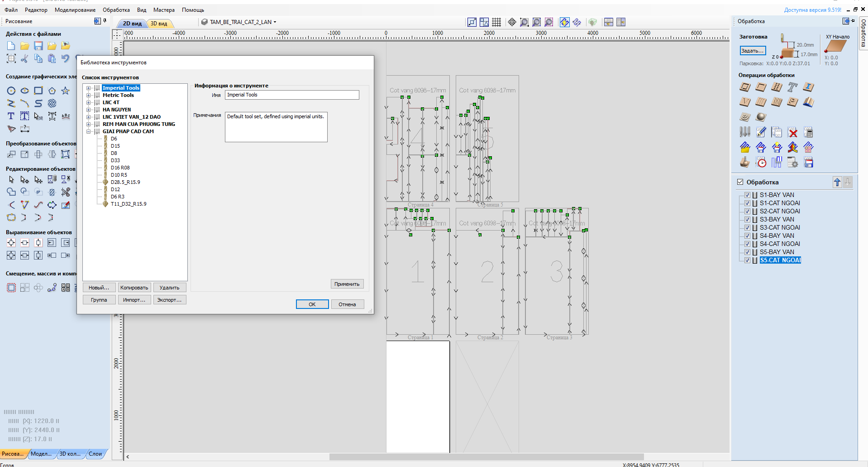
Task: Click the Имя tool name input field
Action: pyautogui.click(x=292, y=95)
